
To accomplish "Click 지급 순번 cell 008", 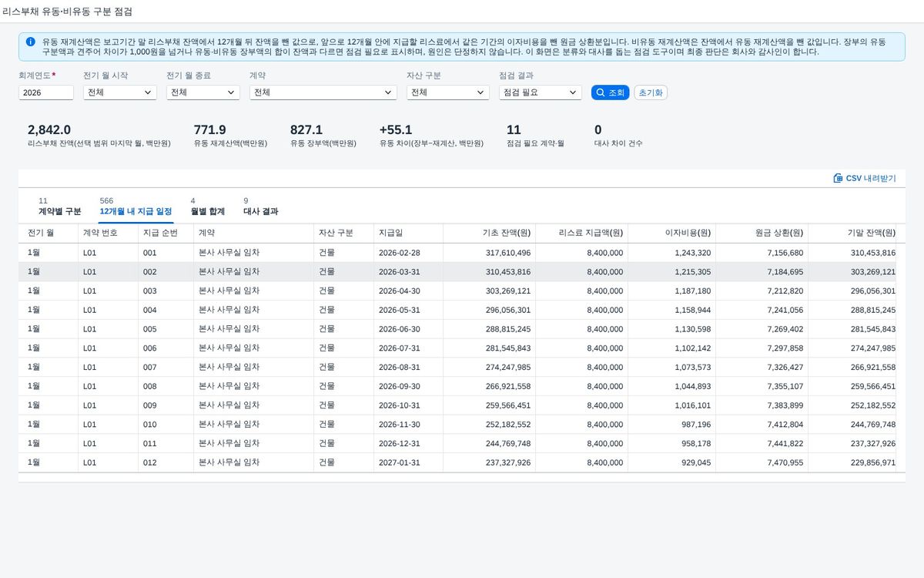I will point(166,386).
